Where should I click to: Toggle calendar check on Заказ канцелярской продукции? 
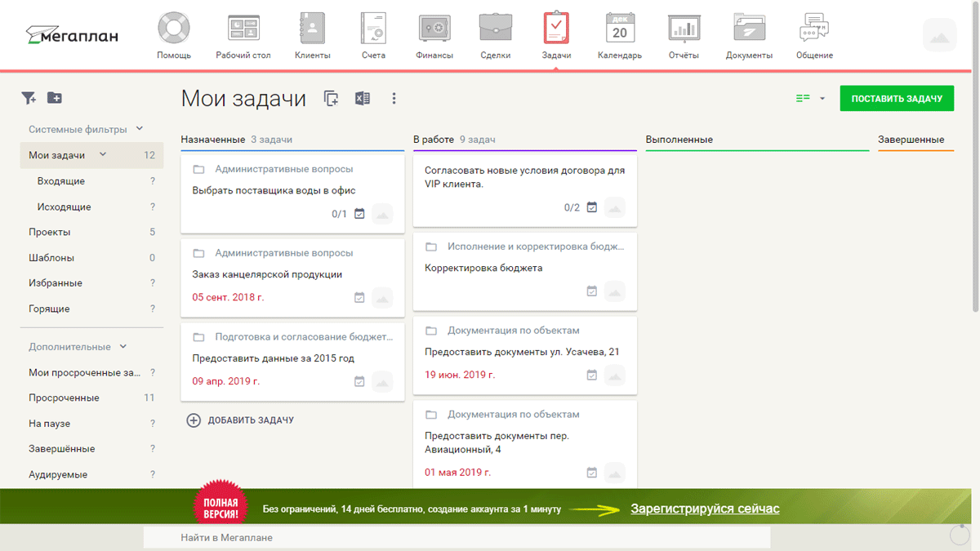click(x=359, y=298)
